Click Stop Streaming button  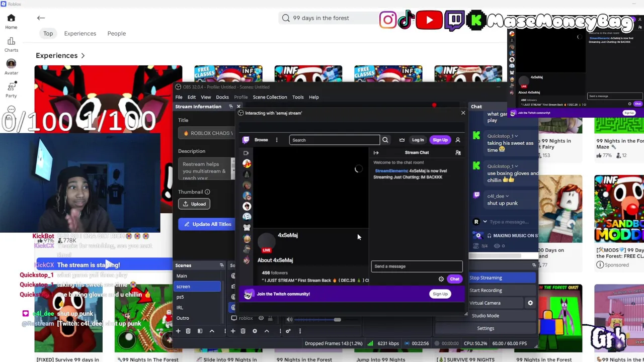[502, 278]
